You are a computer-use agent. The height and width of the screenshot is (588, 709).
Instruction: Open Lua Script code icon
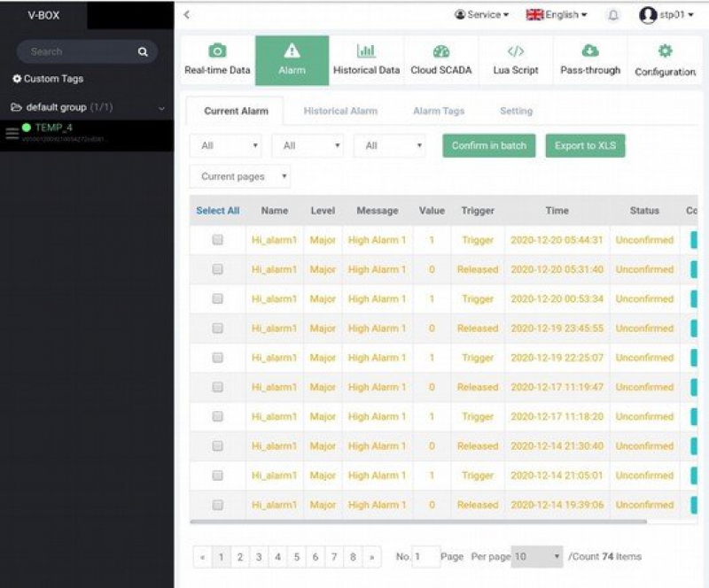(x=515, y=51)
